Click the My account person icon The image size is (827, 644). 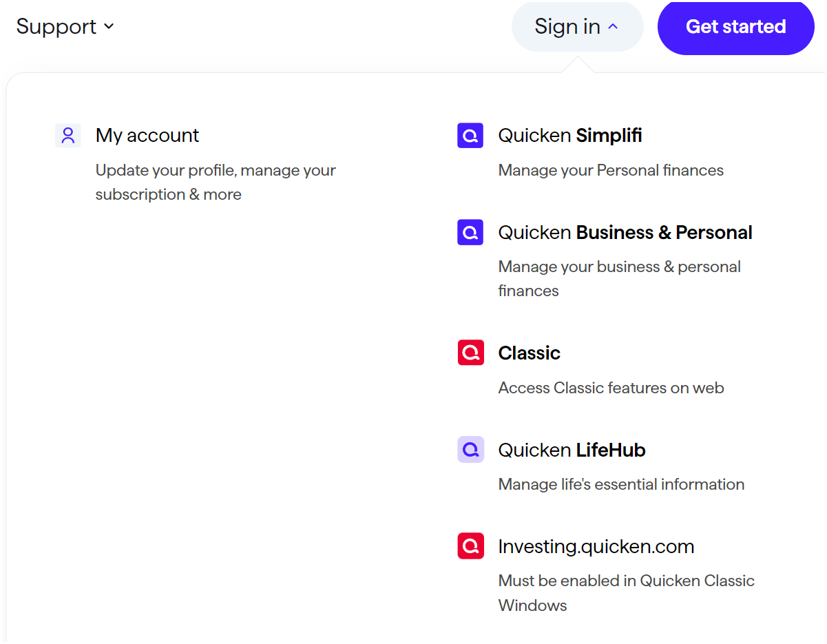point(67,135)
